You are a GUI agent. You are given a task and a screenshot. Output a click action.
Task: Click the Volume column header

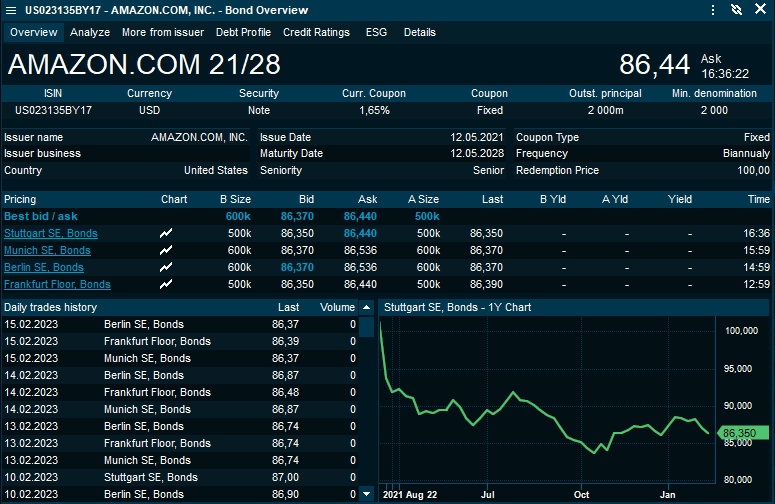(337, 307)
